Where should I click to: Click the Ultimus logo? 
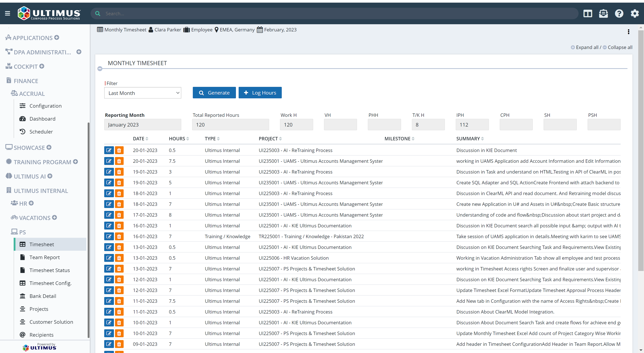[49, 13]
